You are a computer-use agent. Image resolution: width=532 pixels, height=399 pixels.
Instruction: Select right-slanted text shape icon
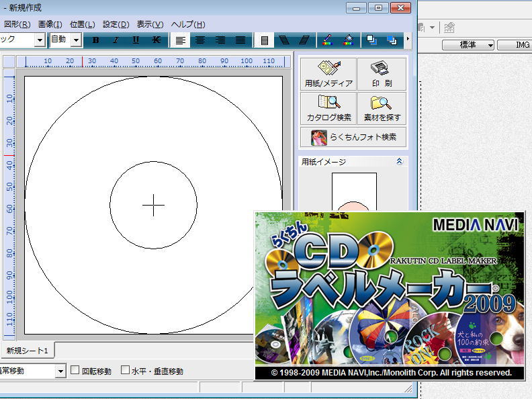pos(304,40)
